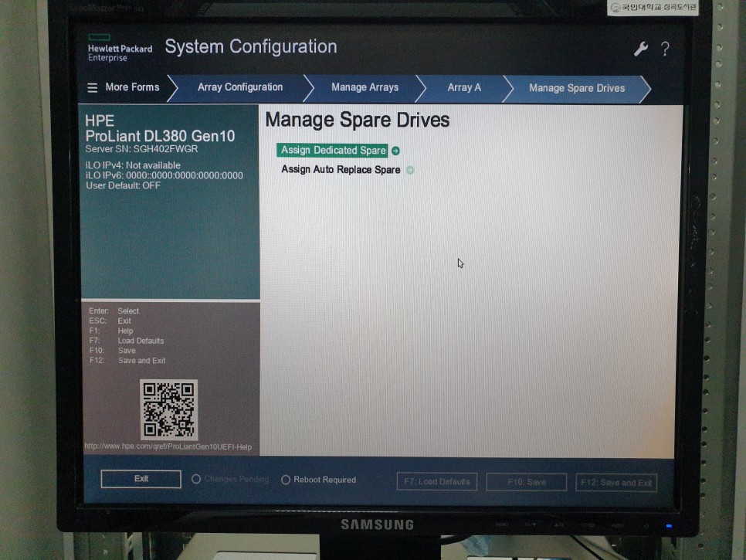The width and height of the screenshot is (746, 560).
Task: Click the arrow icon beside Assign Dedicated Spare
Action: coord(395,151)
